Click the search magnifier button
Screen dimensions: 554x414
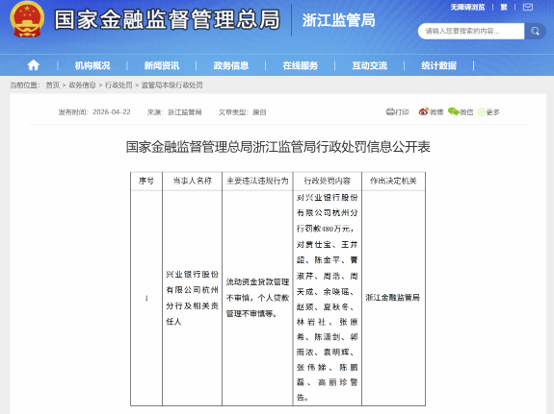coord(535,31)
